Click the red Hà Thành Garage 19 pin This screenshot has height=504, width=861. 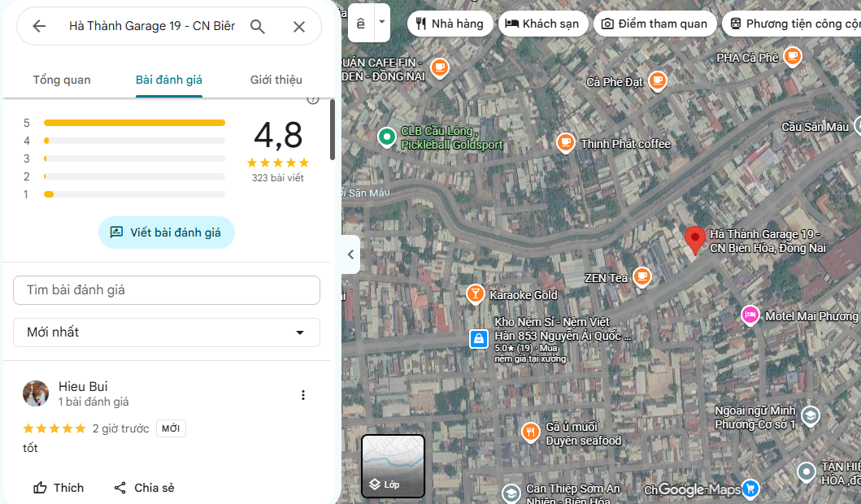tap(694, 241)
